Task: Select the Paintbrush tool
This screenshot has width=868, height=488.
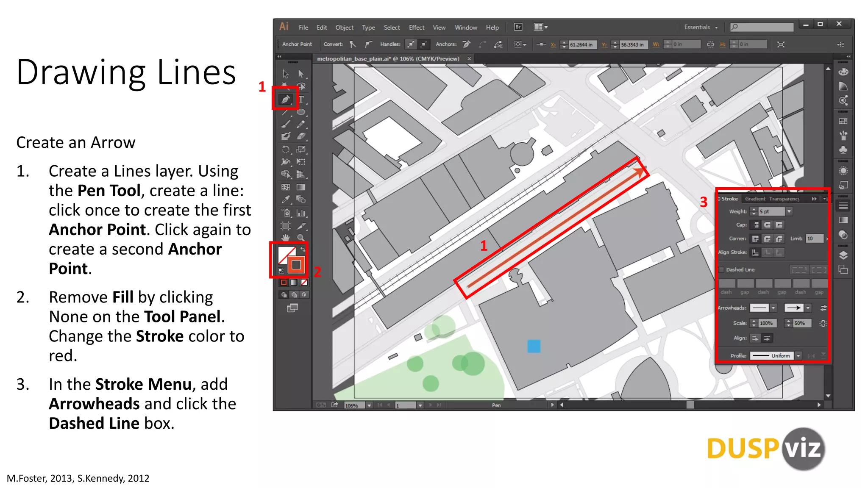Action: 285,124
